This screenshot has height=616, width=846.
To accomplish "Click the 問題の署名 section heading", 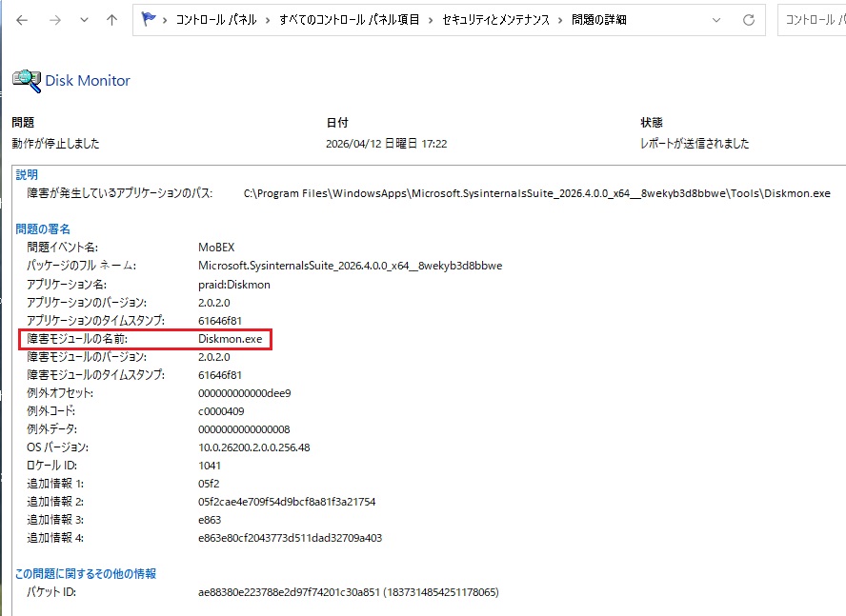I will pyautogui.click(x=43, y=229).
